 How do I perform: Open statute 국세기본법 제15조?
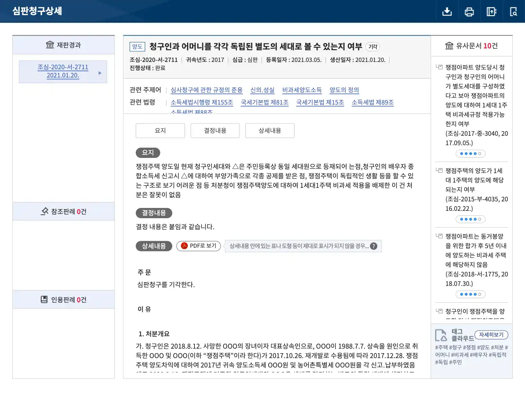320,102
